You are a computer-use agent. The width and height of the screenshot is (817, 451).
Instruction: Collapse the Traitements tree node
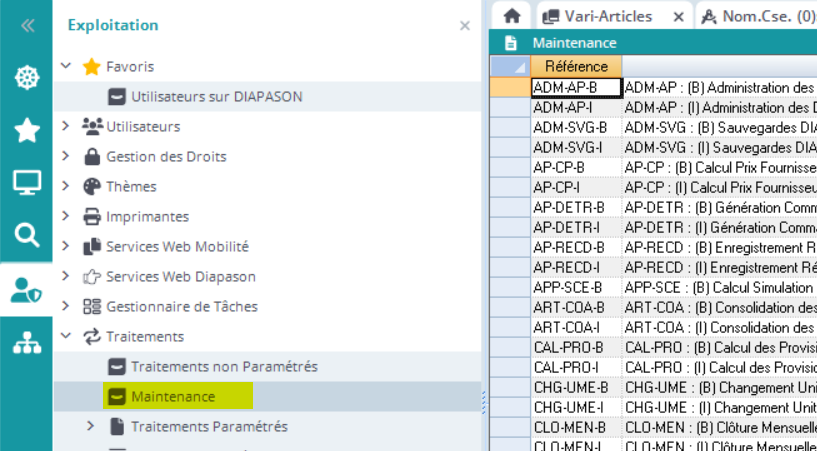(x=66, y=336)
